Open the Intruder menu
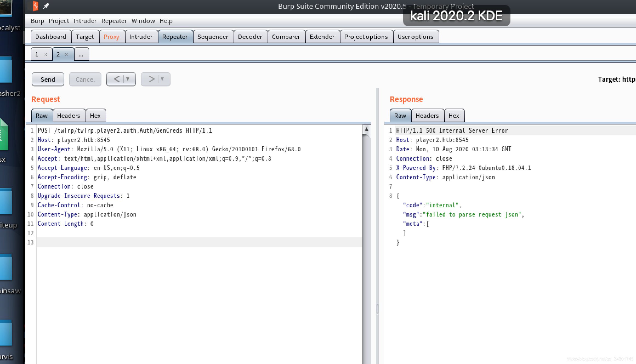 pos(85,21)
